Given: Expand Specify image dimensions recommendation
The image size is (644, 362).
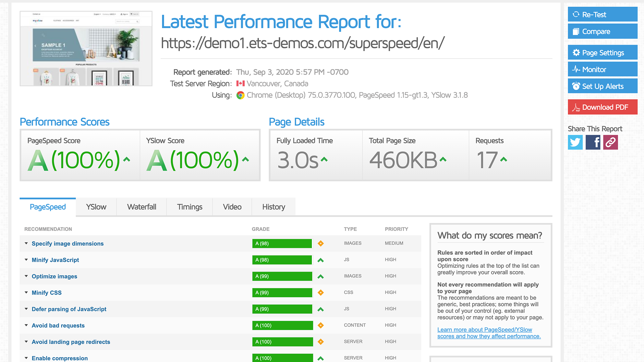Looking at the screenshot, I should pos(67,244).
